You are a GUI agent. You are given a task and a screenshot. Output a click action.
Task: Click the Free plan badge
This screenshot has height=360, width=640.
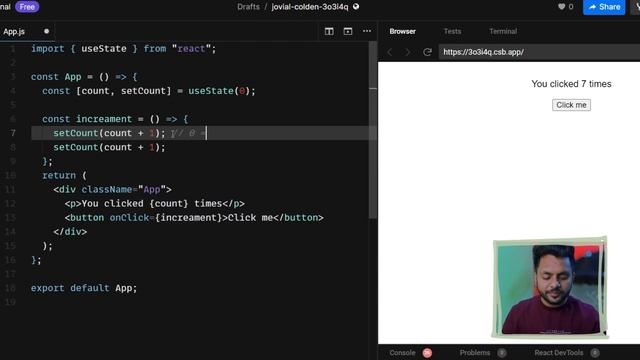click(27, 7)
